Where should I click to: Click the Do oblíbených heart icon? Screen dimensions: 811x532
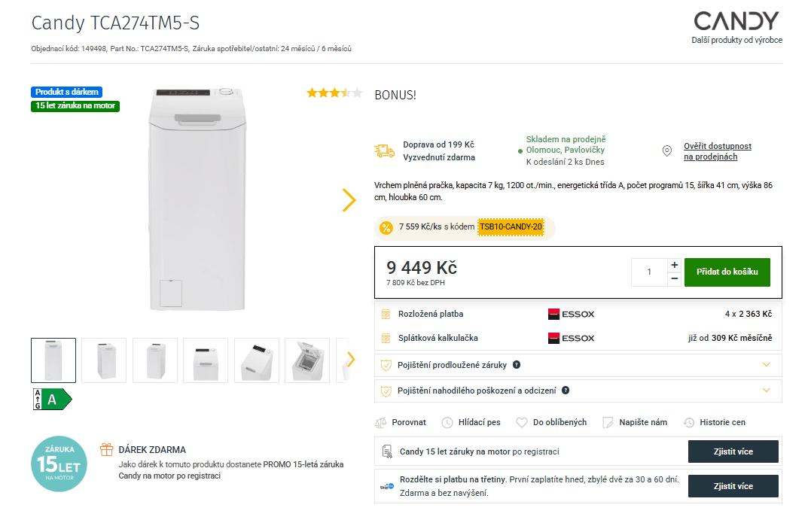coord(522,423)
